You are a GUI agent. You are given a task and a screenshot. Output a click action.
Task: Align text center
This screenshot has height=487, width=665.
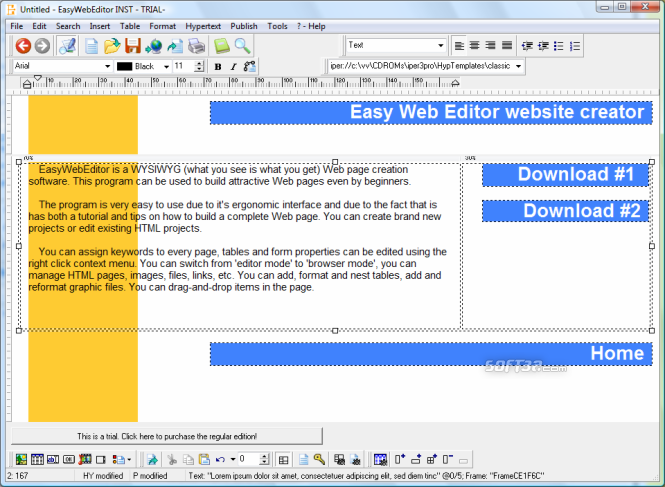pos(475,45)
